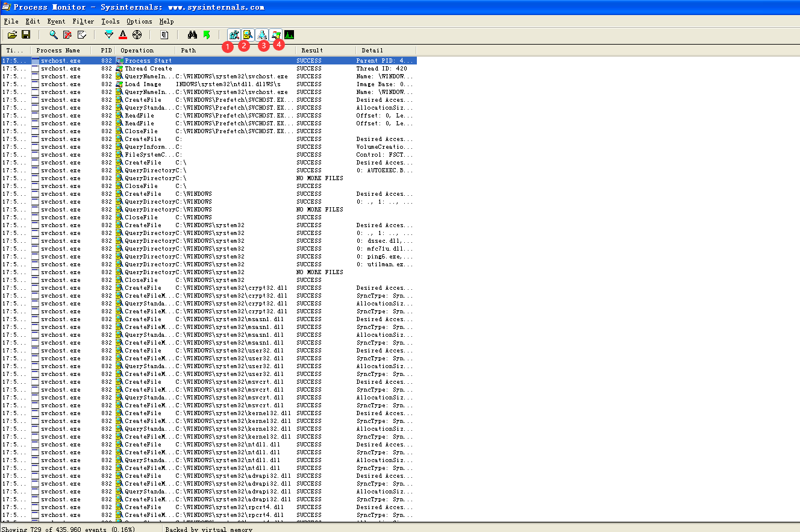Click the green Jump To arrow icon
The height and width of the screenshot is (532, 800).
click(207, 35)
